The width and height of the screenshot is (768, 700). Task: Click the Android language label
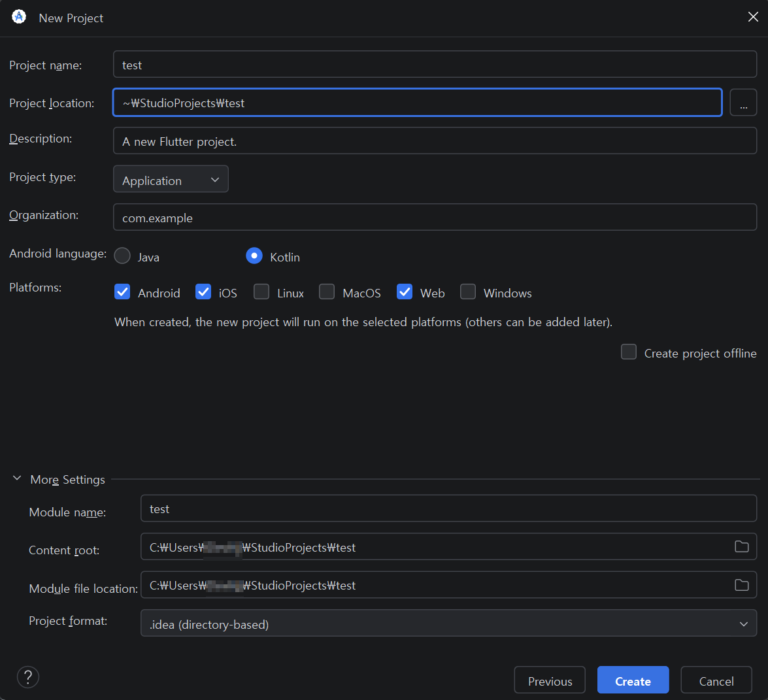coord(58,253)
